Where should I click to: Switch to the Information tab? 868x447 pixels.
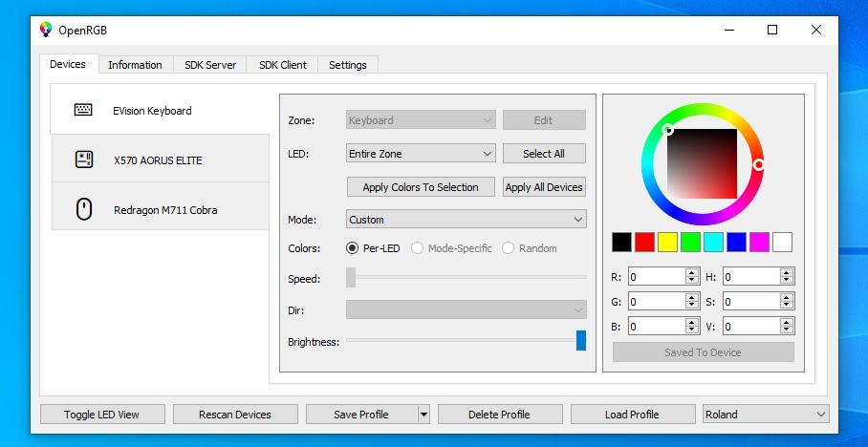pyautogui.click(x=135, y=65)
